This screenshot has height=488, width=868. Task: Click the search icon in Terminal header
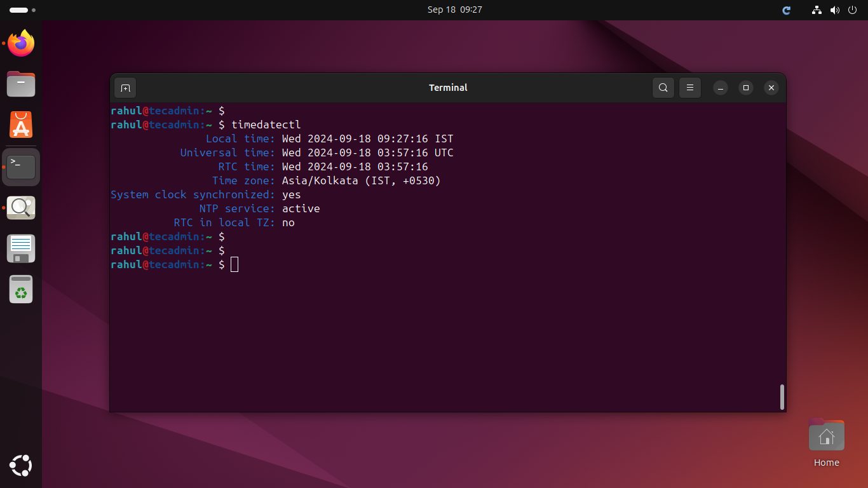(663, 88)
